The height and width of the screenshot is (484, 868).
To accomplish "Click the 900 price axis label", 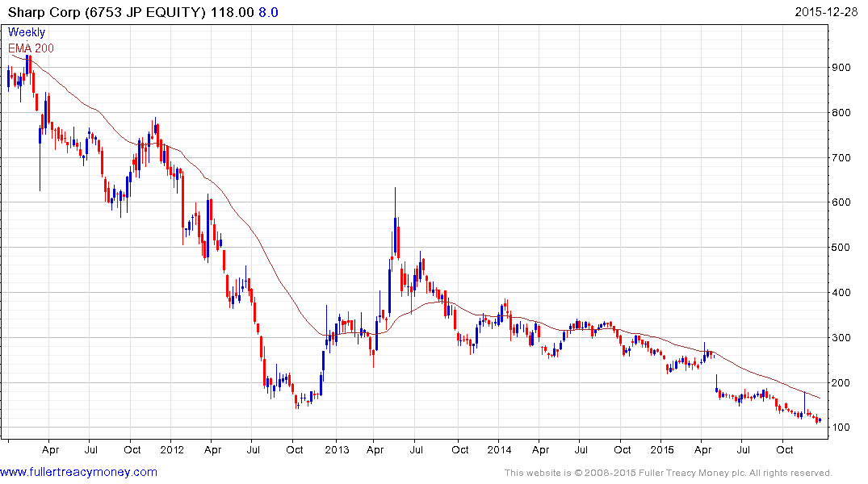I will [x=841, y=68].
